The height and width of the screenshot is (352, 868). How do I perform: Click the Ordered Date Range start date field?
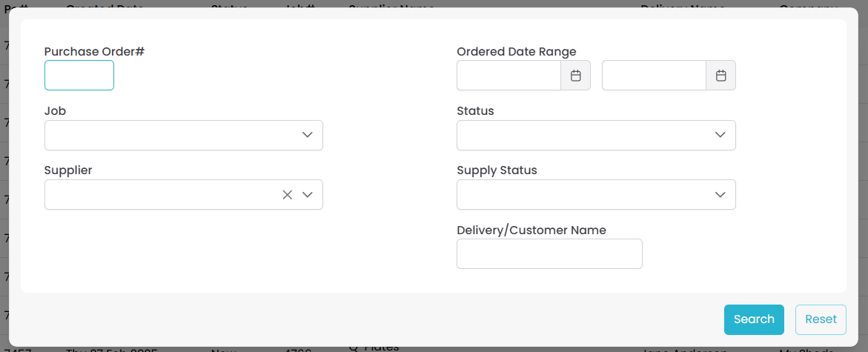[x=508, y=76]
